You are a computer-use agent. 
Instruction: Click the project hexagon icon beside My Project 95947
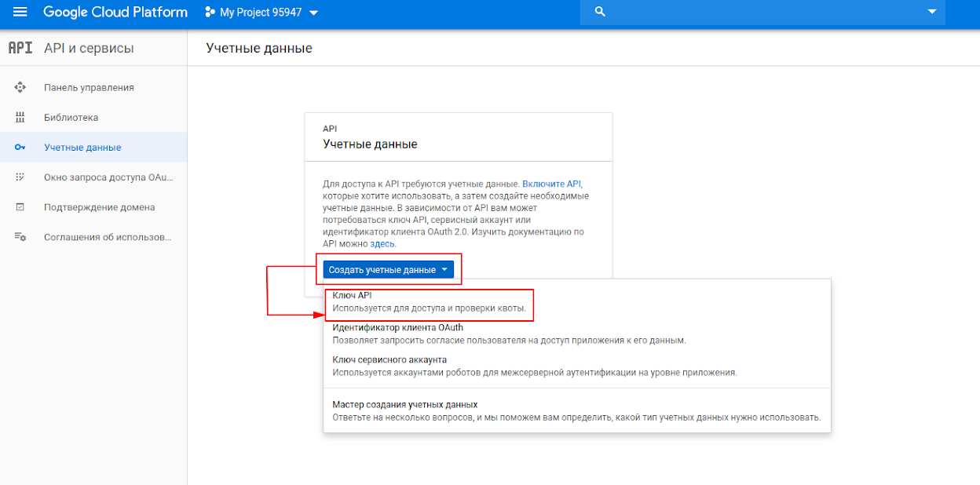click(210, 13)
